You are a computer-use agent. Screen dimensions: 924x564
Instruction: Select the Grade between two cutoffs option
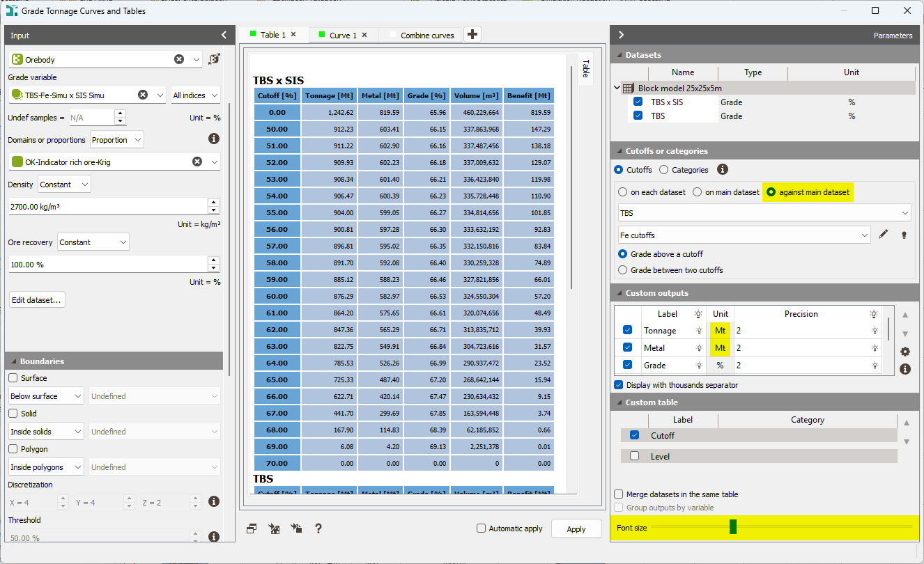click(x=622, y=270)
